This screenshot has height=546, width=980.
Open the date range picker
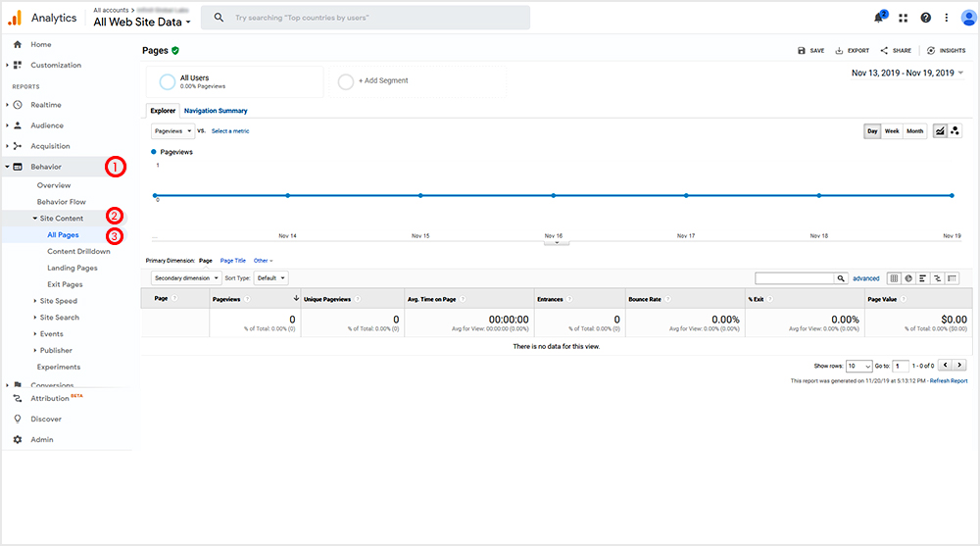point(907,73)
